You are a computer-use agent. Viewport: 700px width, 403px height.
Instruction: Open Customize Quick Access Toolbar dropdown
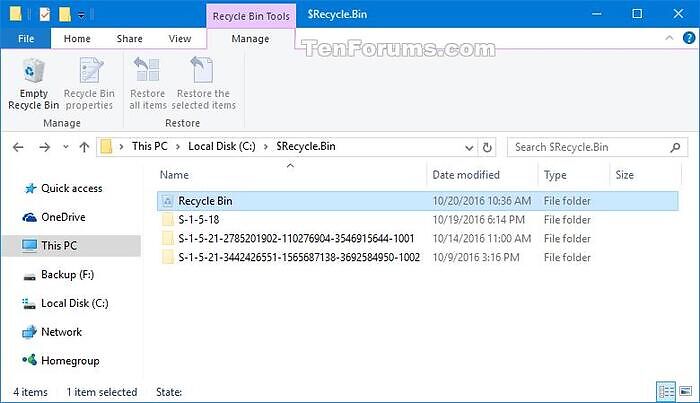[81, 15]
